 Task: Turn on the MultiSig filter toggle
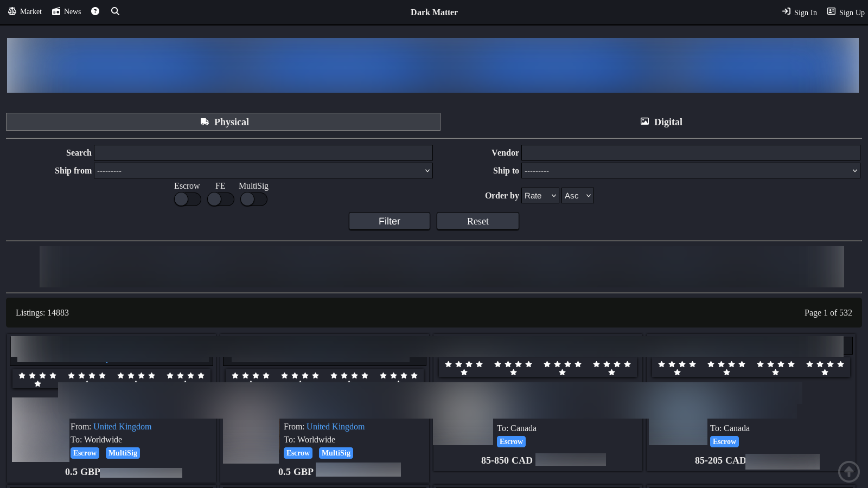click(x=253, y=200)
